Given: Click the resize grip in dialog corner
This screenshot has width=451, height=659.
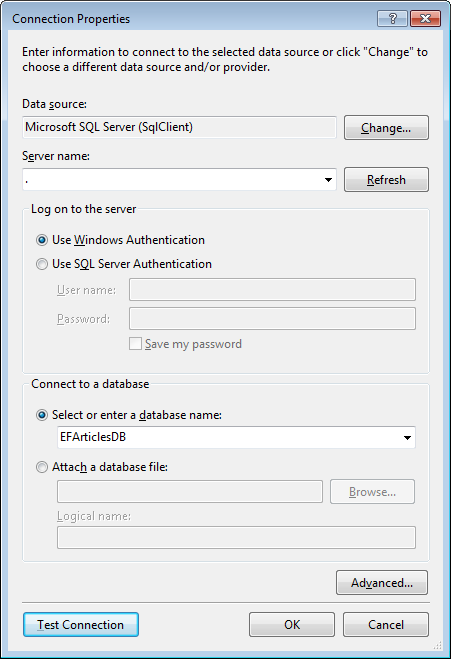Looking at the screenshot, I should (438, 646).
